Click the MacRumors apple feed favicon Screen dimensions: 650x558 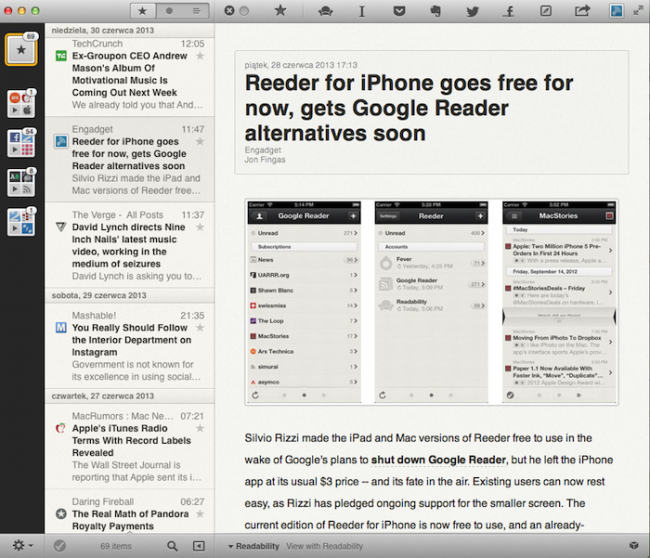click(61, 428)
